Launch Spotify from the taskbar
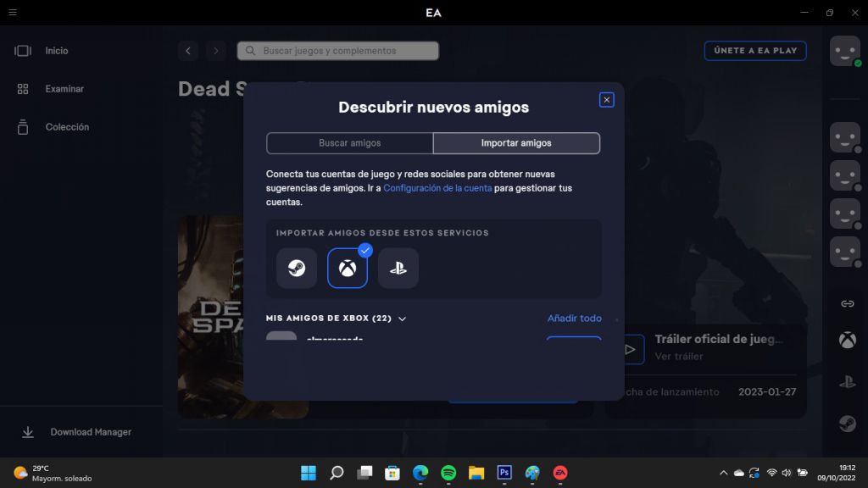Screen dimensions: 868x488 pyautogui.click(x=448, y=472)
